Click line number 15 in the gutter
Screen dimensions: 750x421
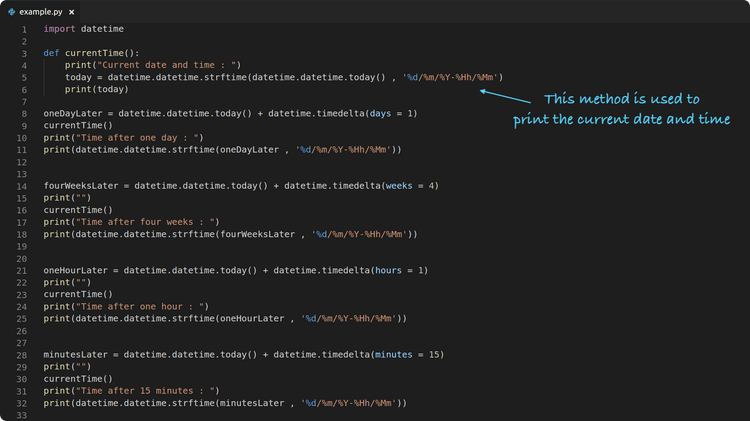tap(22, 198)
